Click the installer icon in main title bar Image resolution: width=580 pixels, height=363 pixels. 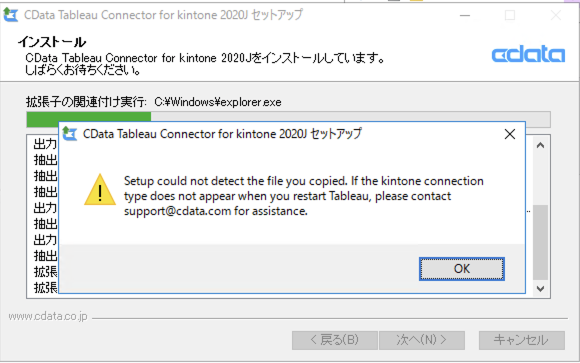10,14
